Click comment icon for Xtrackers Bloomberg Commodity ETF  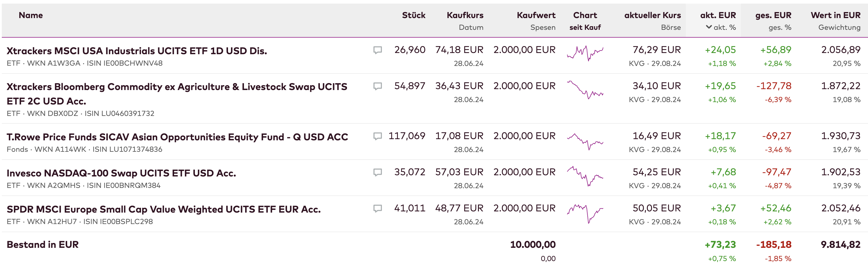point(377,86)
